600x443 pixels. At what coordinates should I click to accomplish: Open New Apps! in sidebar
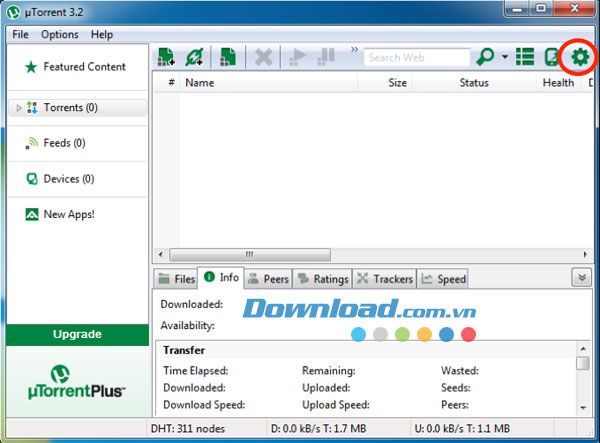coord(69,214)
